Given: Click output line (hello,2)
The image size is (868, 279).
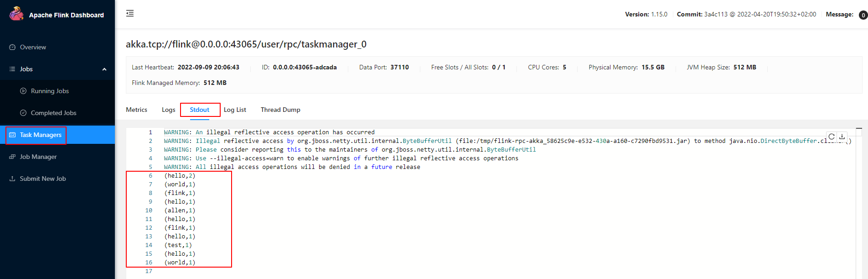Looking at the screenshot, I should point(180,175).
